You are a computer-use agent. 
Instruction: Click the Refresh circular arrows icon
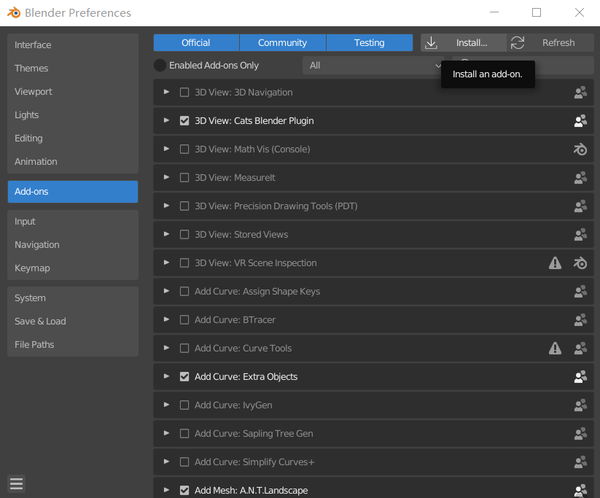[x=517, y=43]
